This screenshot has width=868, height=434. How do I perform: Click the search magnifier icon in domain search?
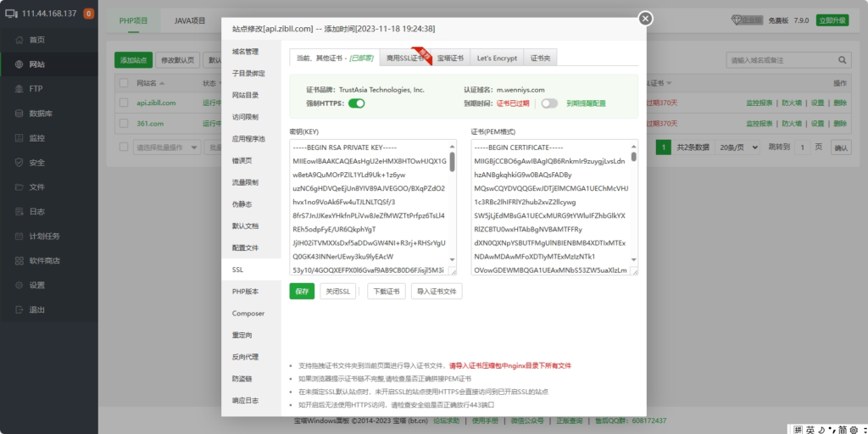(843, 60)
